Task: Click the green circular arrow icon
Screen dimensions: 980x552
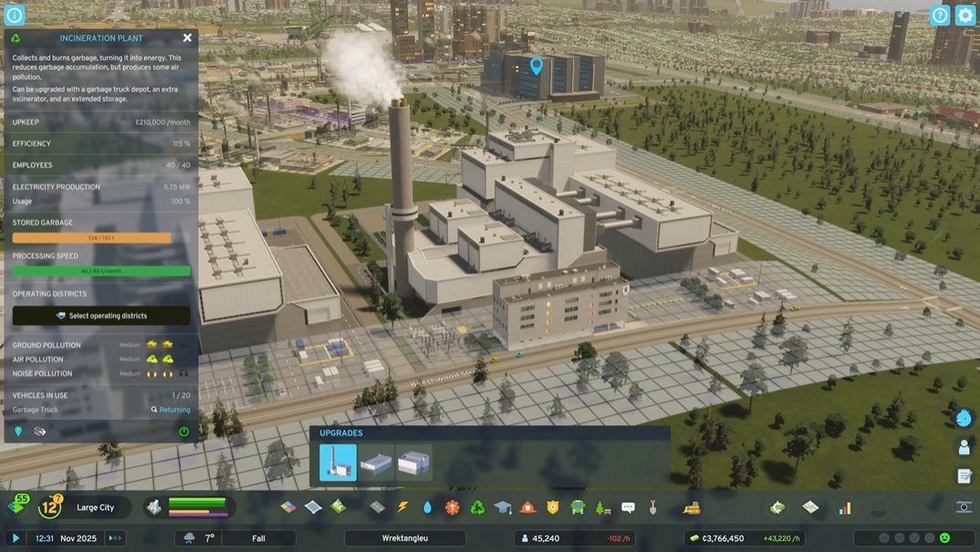Action: coord(777,507)
